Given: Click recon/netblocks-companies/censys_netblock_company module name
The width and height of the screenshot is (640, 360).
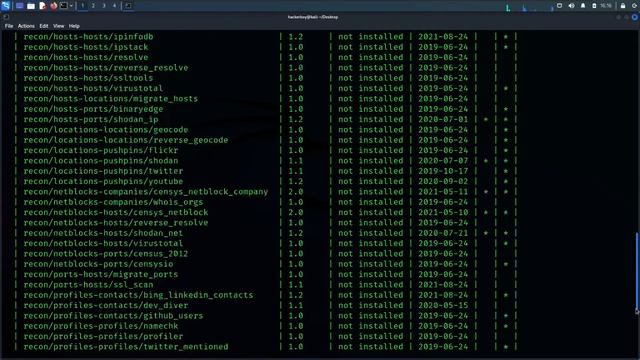Looking at the screenshot, I should [146, 192].
